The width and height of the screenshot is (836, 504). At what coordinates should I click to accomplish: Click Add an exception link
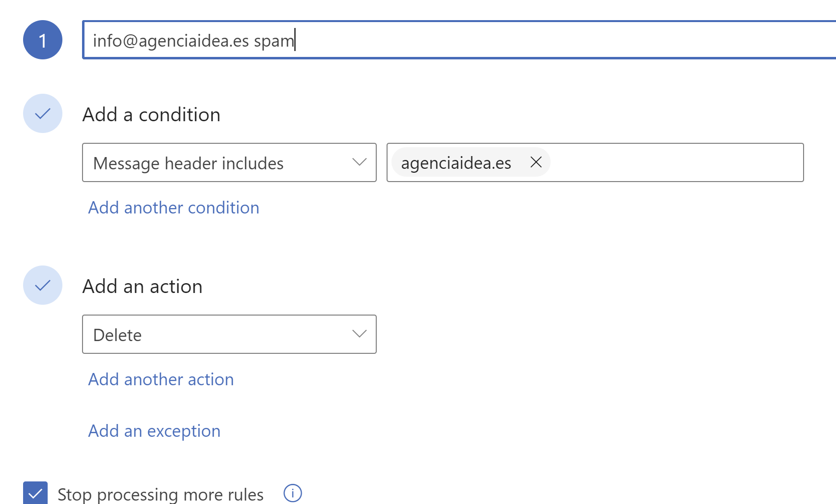(154, 431)
